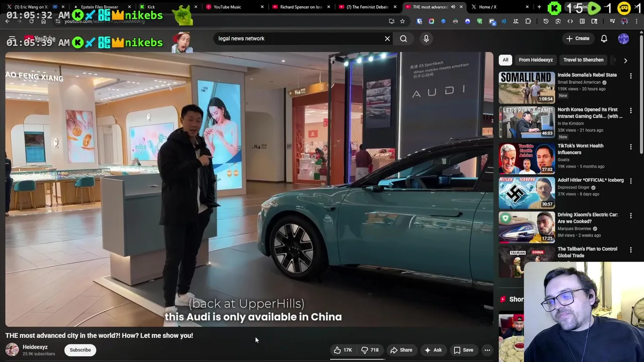Click the video player to pause

pos(249,190)
